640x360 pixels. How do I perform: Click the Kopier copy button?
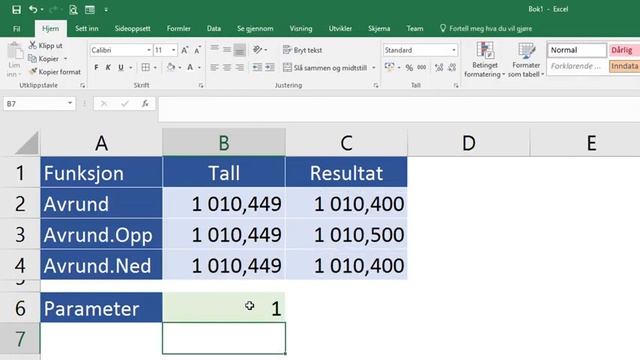click(x=44, y=59)
